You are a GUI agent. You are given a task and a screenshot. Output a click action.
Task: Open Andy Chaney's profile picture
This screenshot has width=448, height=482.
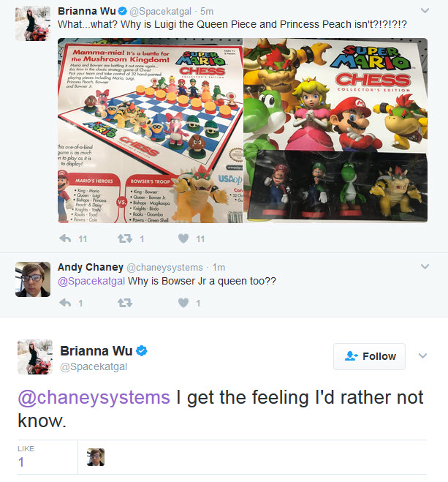coord(33,279)
